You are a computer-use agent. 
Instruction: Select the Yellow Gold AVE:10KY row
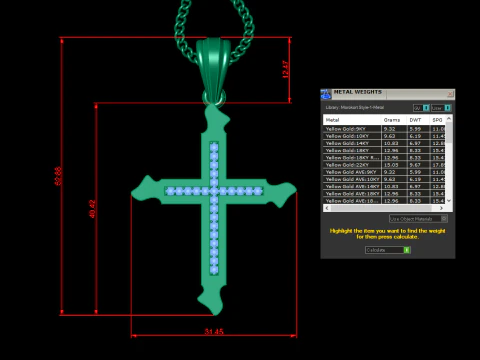pos(384,179)
